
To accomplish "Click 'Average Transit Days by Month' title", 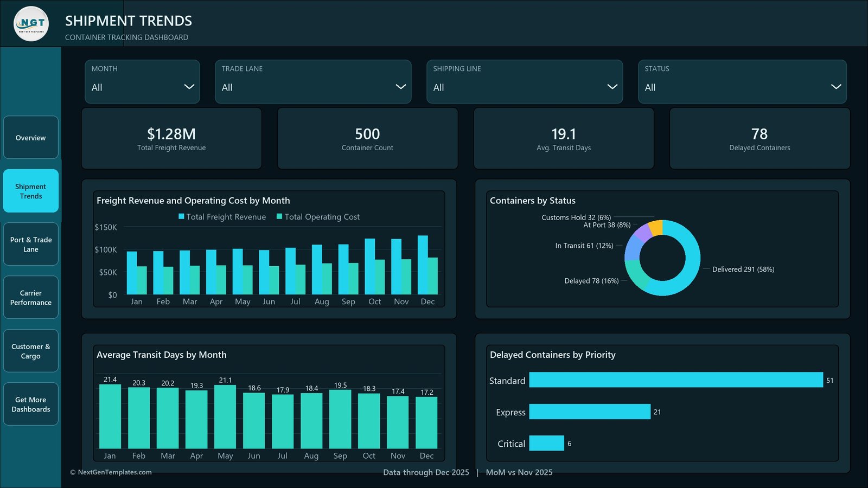I will [162, 355].
